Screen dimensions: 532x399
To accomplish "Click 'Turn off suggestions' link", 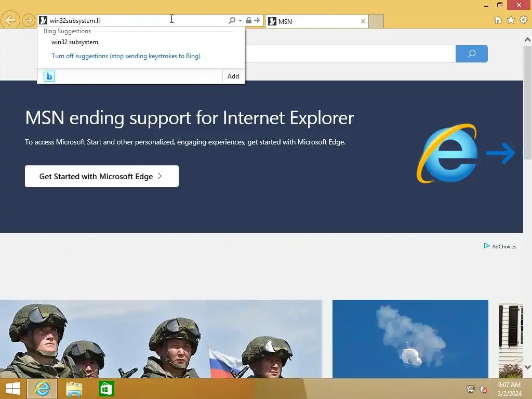I will pos(126,56).
